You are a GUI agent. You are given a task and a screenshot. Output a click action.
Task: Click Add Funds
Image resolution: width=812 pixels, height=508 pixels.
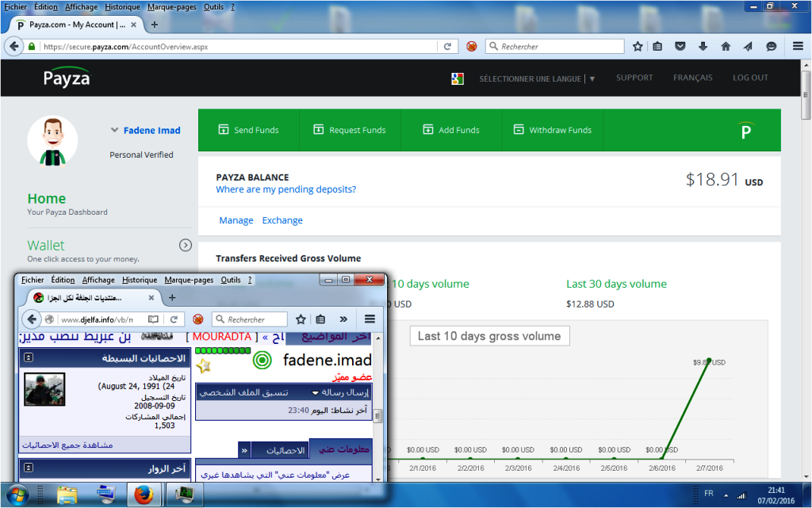click(x=451, y=130)
